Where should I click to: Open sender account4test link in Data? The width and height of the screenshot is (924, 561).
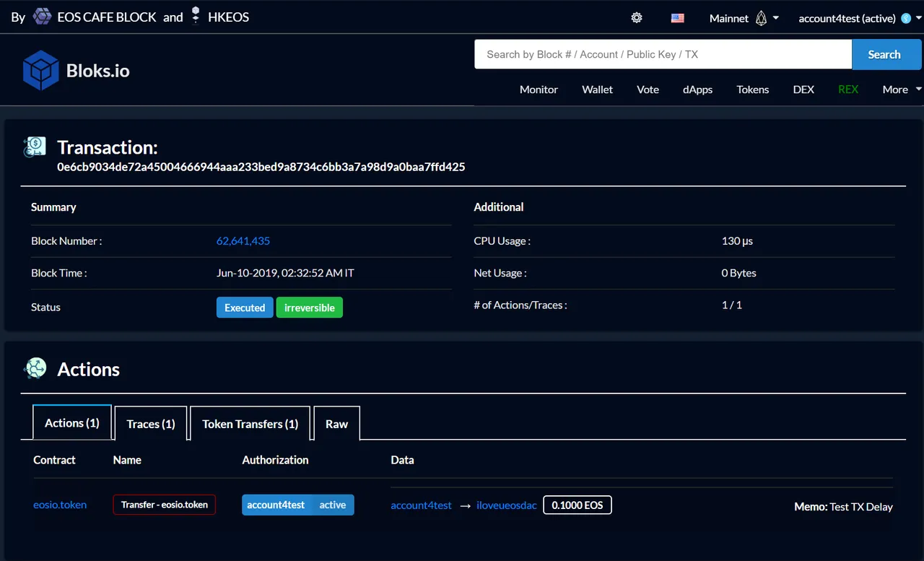(x=421, y=505)
